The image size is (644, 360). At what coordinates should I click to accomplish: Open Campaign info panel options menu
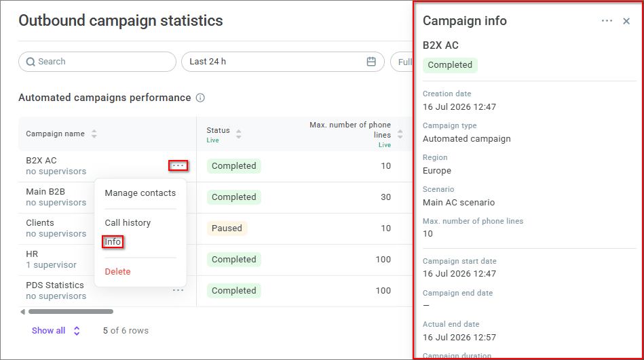tap(607, 21)
